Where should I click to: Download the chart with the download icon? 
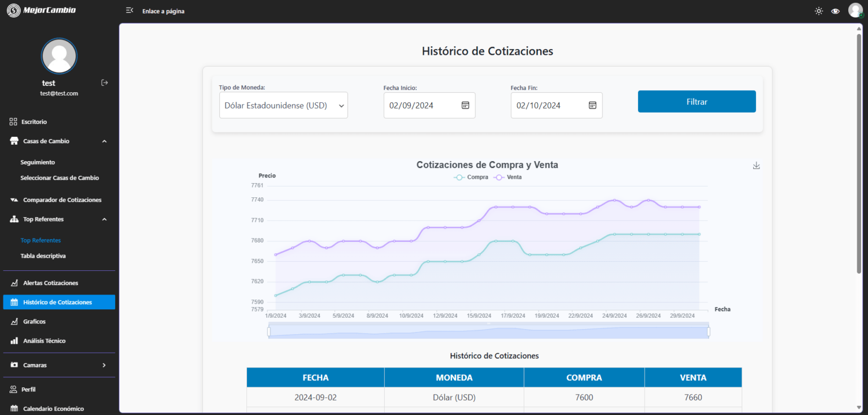tap(757, 166)
